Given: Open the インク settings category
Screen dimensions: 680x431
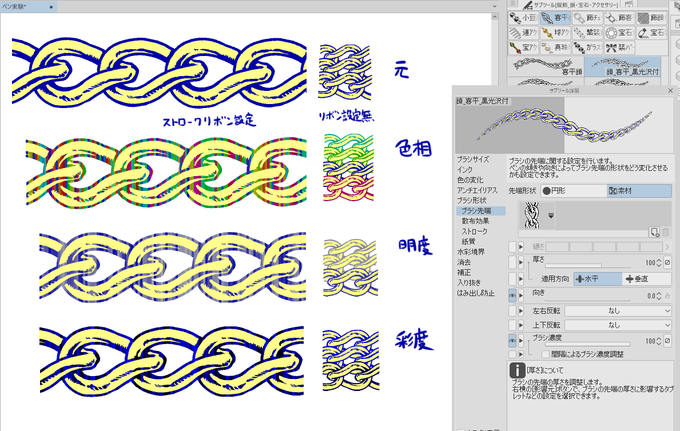Looking at the screenshot, I should coord(464,170).
